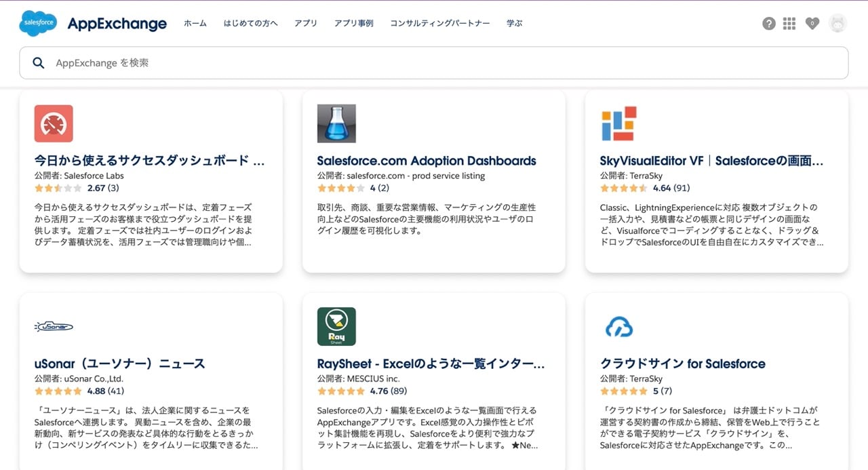Screen dimensions: 868x470
Task: Click the Salesforce cloud logo
Action: click(39, 23)
